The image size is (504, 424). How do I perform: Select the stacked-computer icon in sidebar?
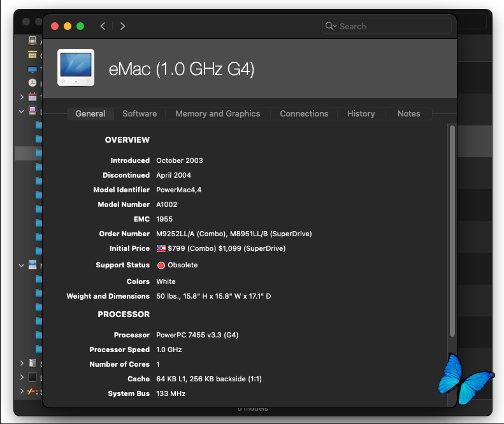(32, 41)
